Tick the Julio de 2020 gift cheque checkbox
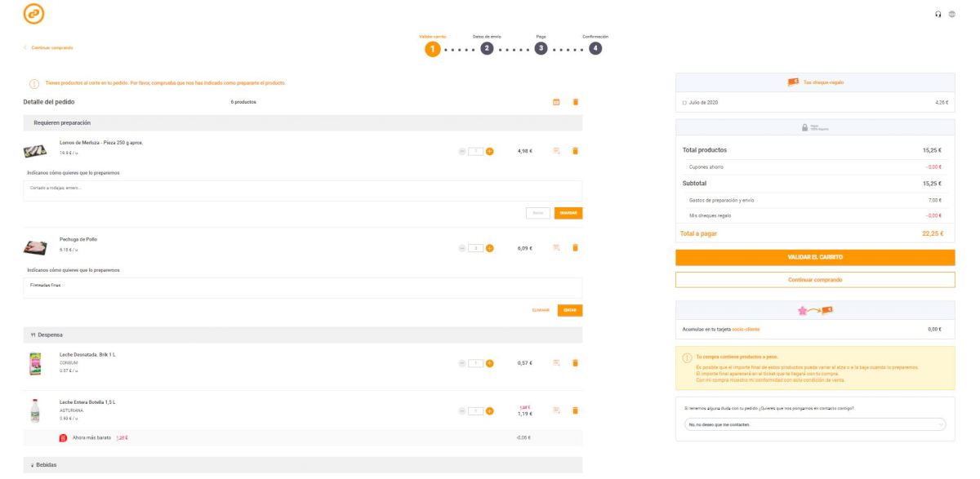The height and width of the screenshot is (479, 980). pos(684,103)
